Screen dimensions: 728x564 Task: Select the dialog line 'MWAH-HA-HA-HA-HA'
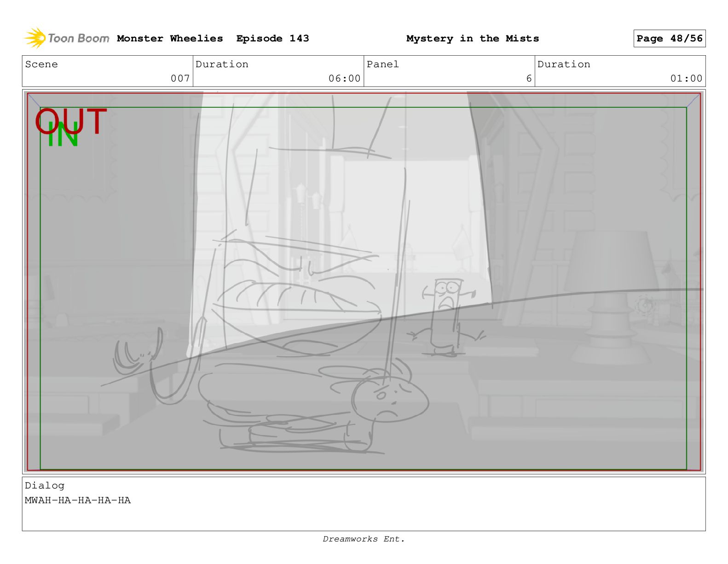(78, 500)
